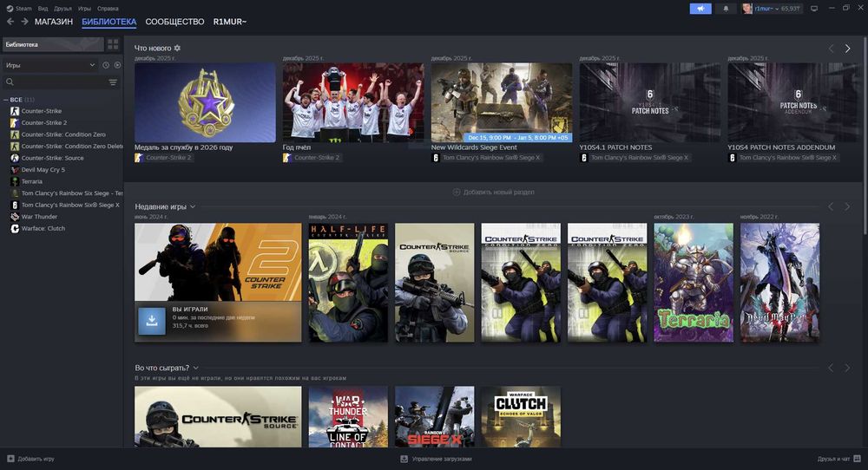The image size is (868, 470).
Task: Click the main vertical scrollbar
Action: (865, 135)
